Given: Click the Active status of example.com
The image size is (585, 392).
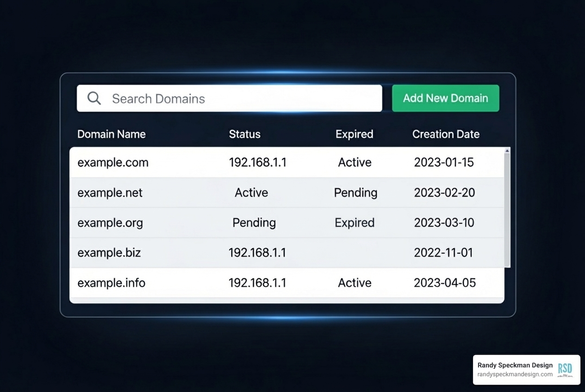Looking at the screenshot, I should tap(355, 162).
